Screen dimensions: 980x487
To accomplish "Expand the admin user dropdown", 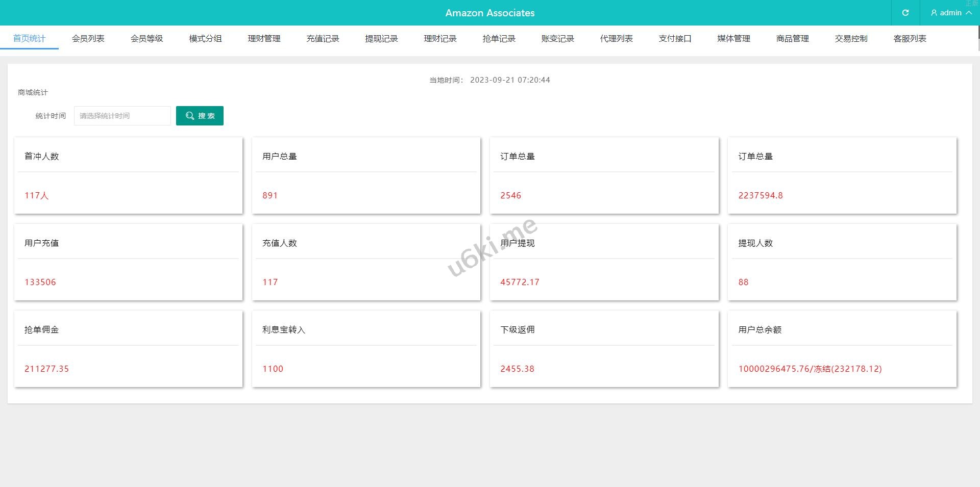I will point(950,13).
